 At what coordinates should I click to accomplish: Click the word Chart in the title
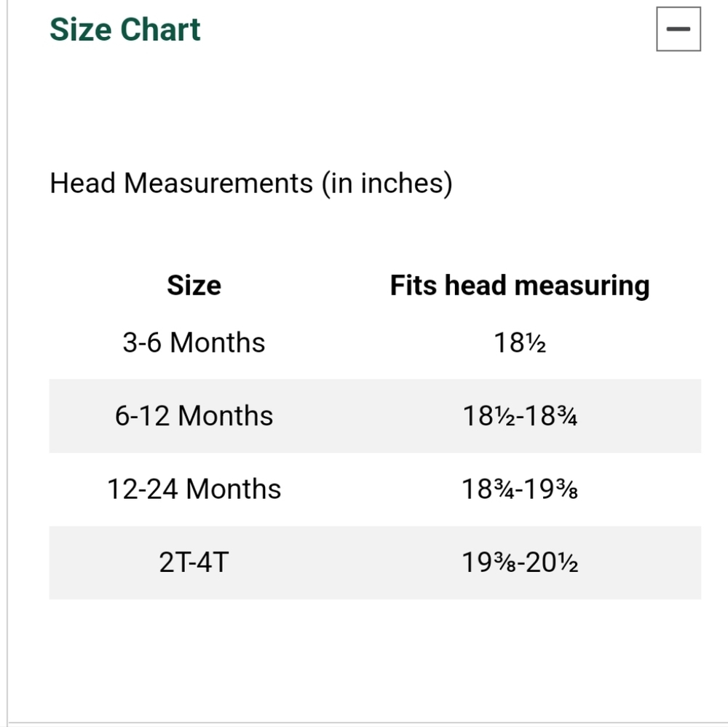160,30
